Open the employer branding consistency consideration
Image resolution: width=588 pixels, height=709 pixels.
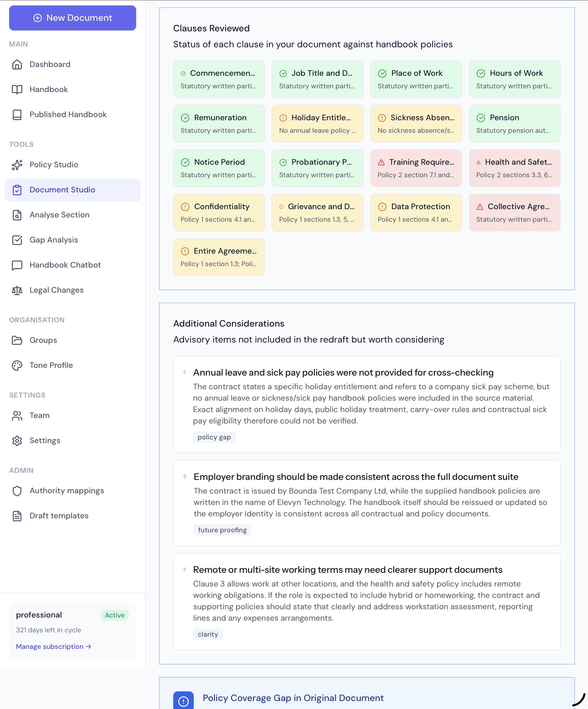367,503
